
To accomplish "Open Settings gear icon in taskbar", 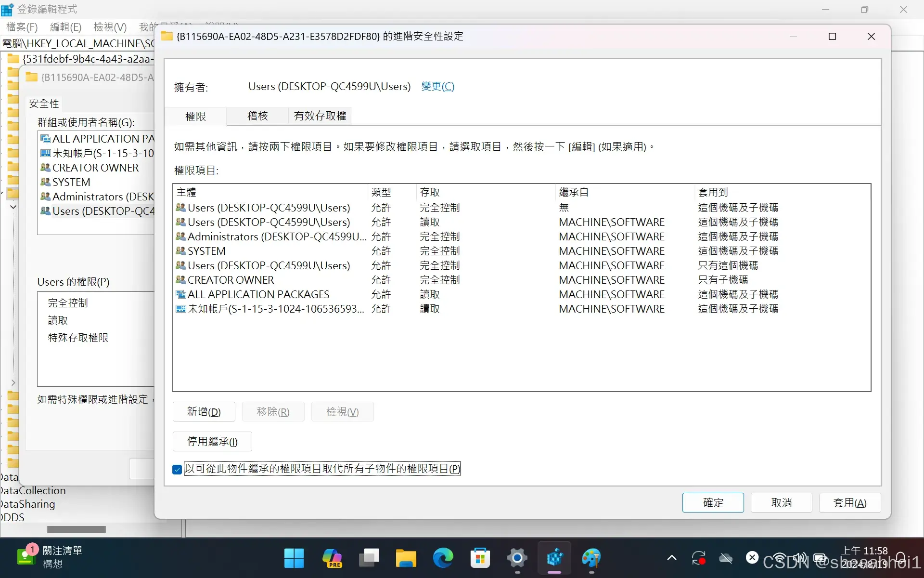I will (x=517, y=558).
